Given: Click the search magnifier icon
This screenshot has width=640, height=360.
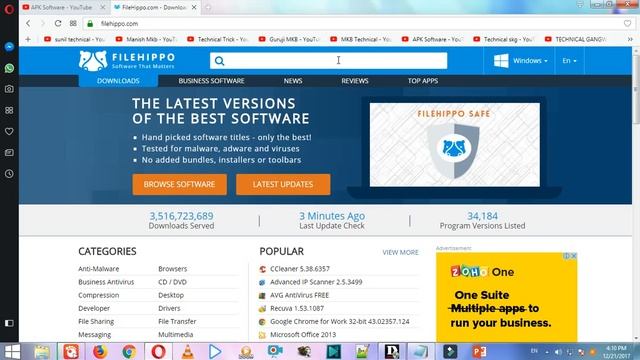Looking at the screenshot, I should 220,61.
